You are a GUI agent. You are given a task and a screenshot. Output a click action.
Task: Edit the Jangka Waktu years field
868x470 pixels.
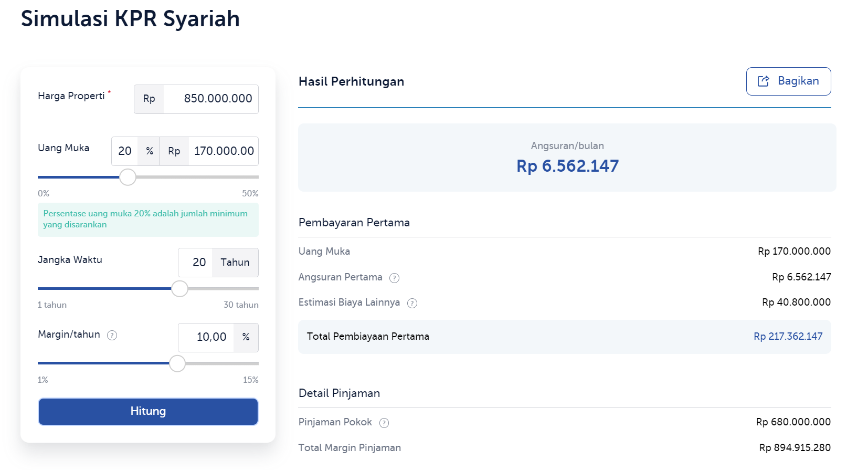point(196,263)
